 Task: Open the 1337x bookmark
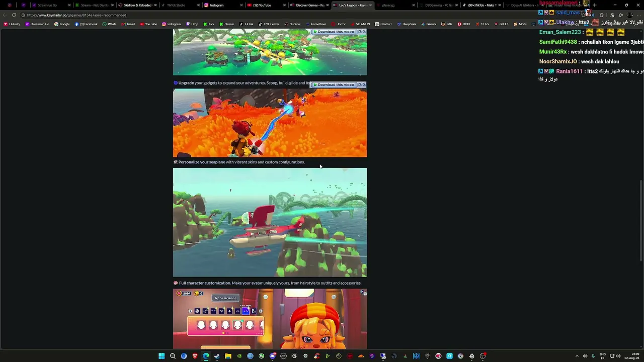tap(482, 24)
